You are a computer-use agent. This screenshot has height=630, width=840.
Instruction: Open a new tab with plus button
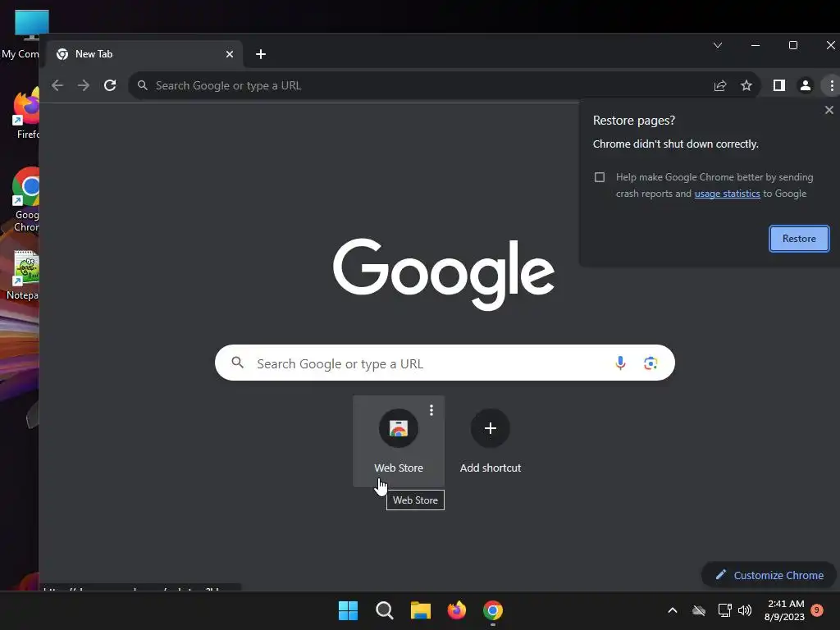(x=261, y=54)
